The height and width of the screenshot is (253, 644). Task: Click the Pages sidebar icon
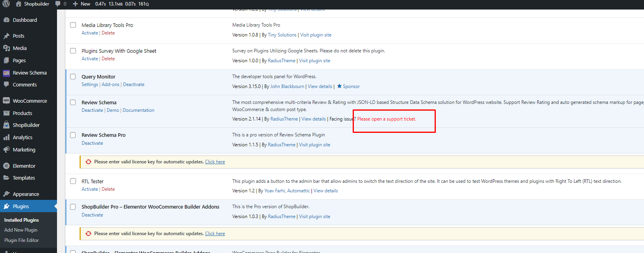pos(6,60)
